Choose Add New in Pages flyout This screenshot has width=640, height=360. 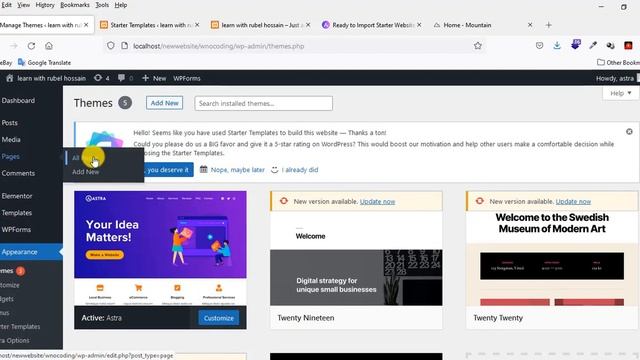85,172
